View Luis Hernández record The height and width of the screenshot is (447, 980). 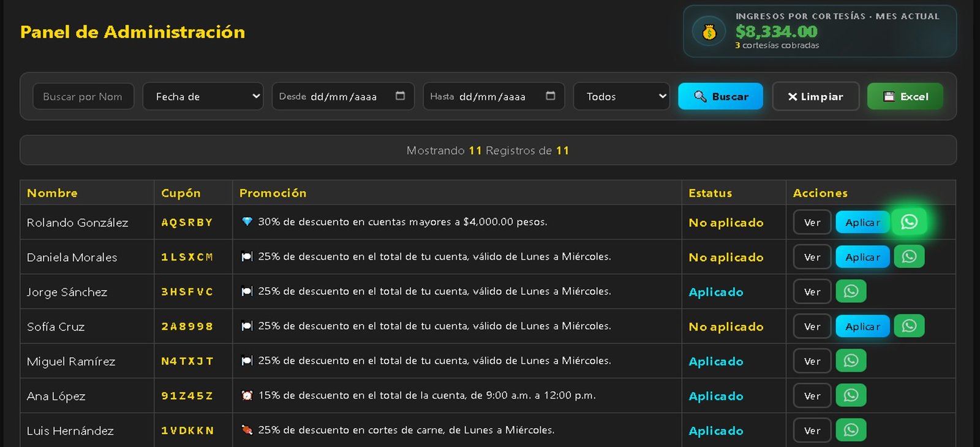click(812, 430)
